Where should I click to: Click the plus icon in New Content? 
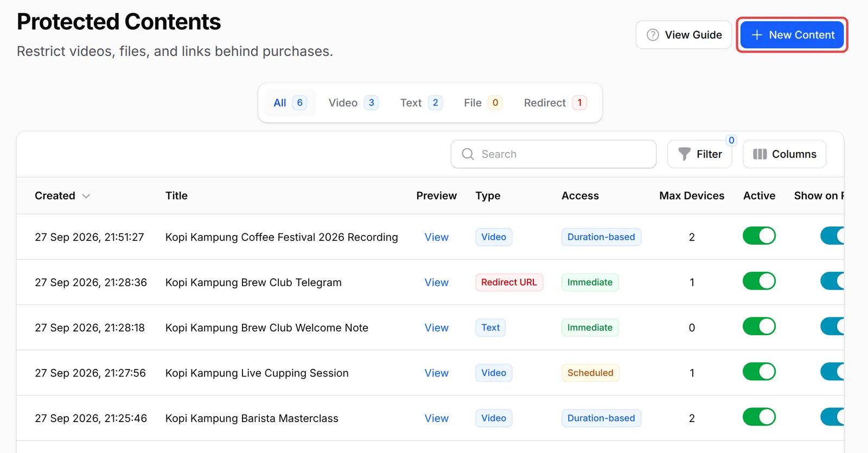[x=757, y=35]
